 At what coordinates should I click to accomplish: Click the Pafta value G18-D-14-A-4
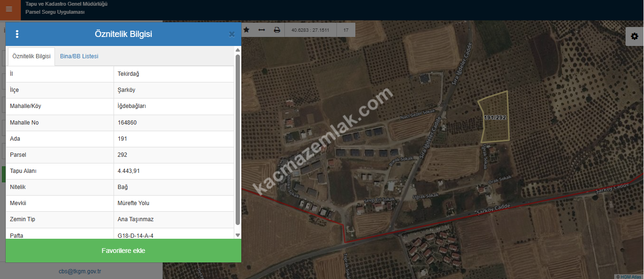pos(135,235)
